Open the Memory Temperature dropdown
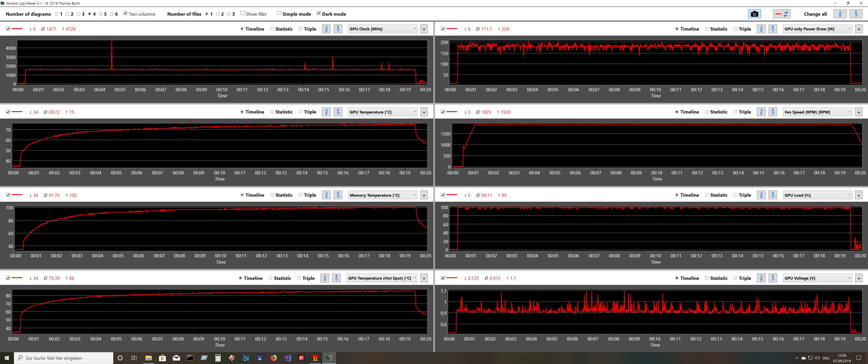The width and height of the screenshot is (868, 364). [382, 195]
